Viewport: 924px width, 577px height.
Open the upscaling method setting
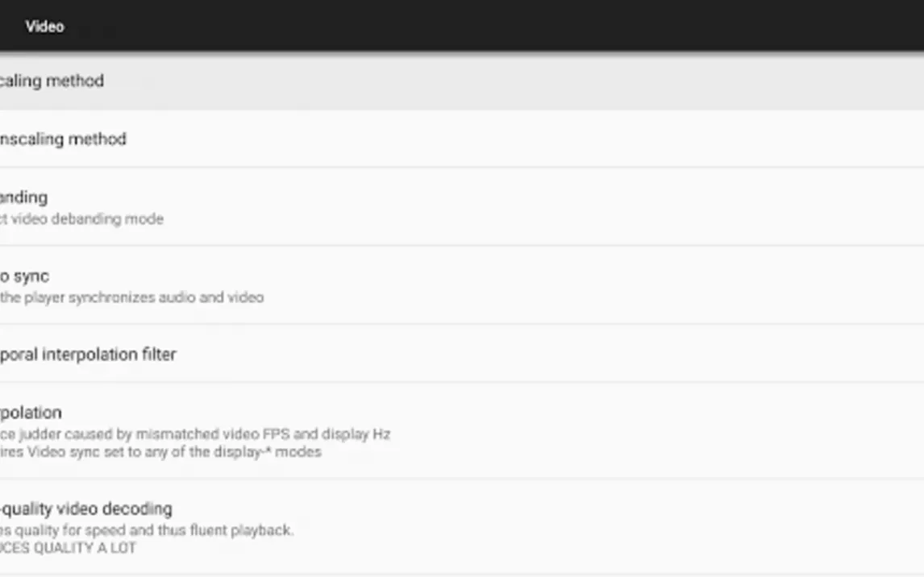pos(52,81)
